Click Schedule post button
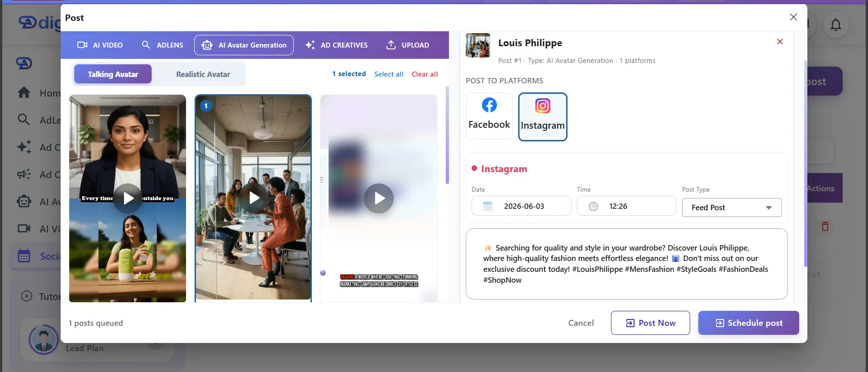Image resolution: width=868 pixels, height=372 pixels. click(x=749, y=323)
